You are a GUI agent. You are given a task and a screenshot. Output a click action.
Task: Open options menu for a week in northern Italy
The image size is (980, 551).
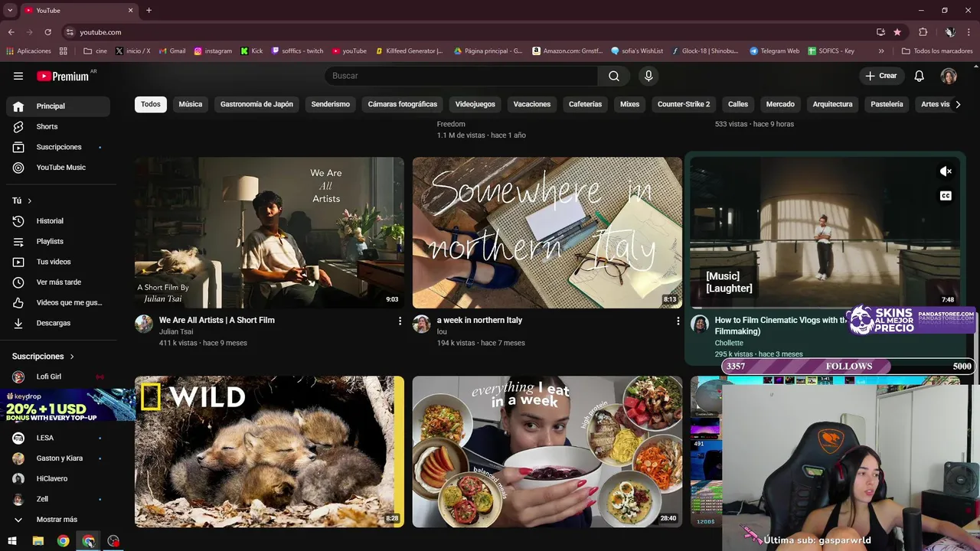pyautogui.click(x=678, y=321)
